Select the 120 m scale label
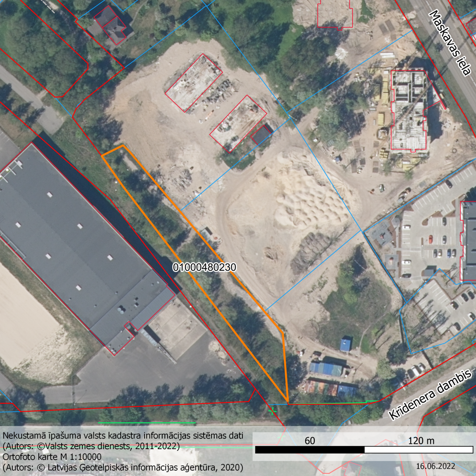The width and height of the screenshot is (476, 476). (x=422, y=440)
